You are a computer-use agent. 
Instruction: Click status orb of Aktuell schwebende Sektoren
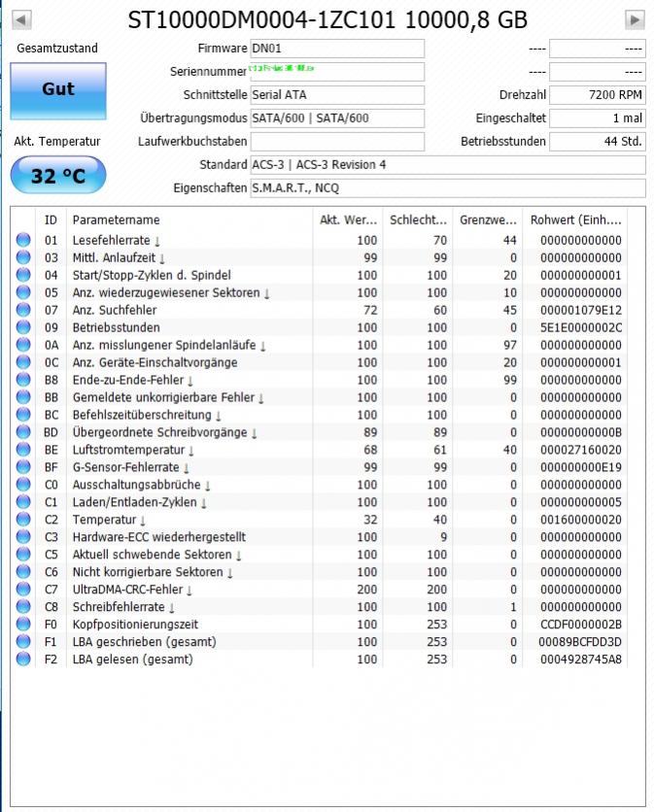pyautogui.click(x=23, y=554)
